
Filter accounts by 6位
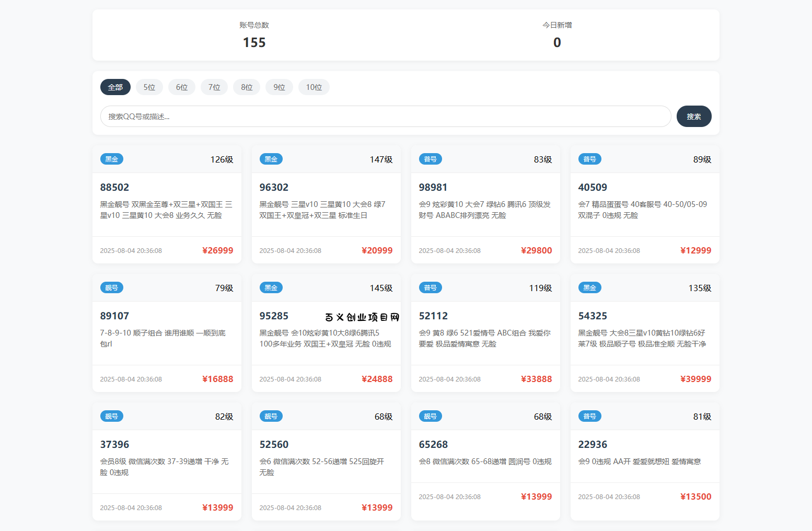point(182,87)
